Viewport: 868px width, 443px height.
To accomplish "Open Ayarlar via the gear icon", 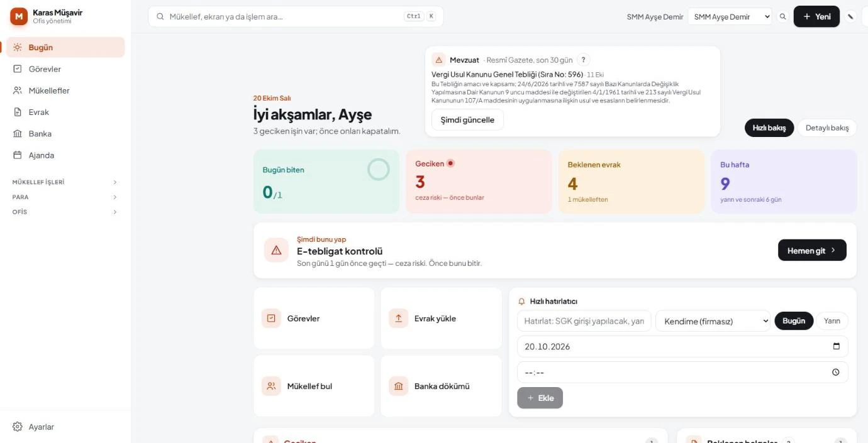I will click(x=18, y=427).
